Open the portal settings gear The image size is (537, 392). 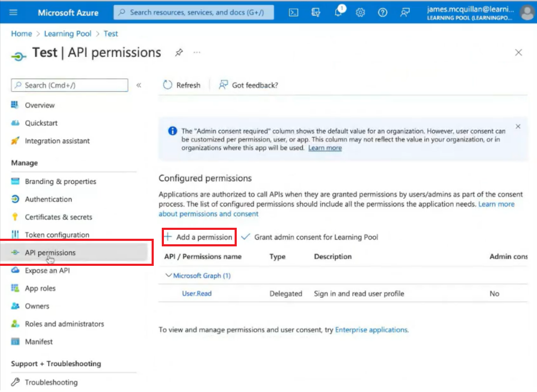(x=360, y=13)
